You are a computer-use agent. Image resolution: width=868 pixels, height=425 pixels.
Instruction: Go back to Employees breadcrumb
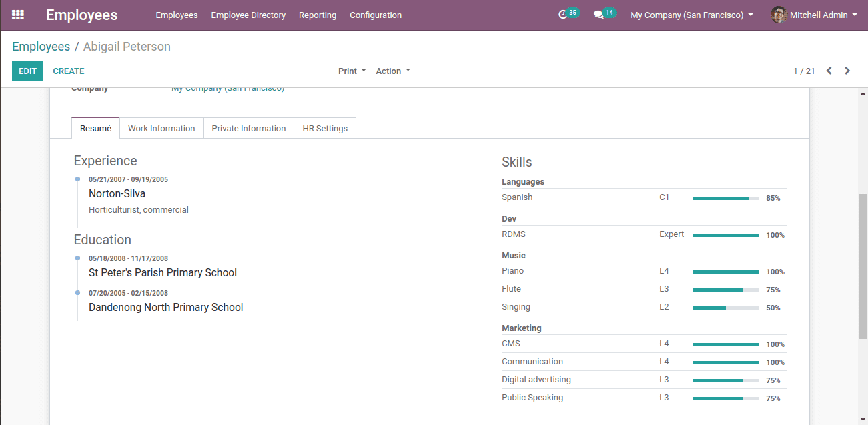pyautogui.click(x=41, y=47)
